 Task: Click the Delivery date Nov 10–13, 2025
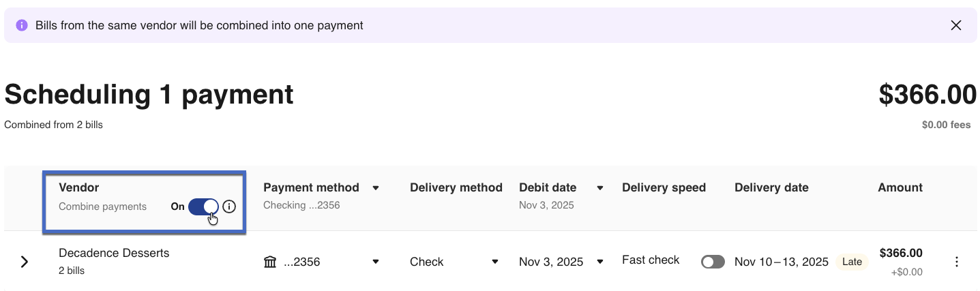point(781,262)
